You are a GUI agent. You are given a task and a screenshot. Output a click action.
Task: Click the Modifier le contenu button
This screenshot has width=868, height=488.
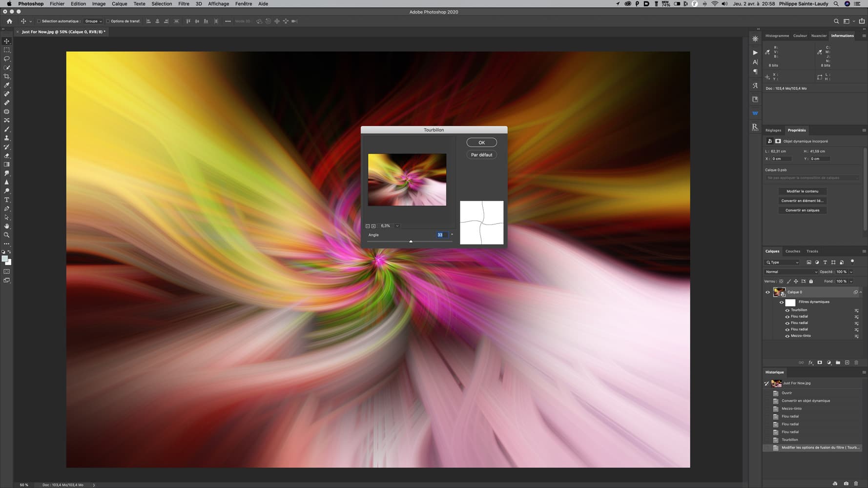pyautogui.click(x=802, y=191)
